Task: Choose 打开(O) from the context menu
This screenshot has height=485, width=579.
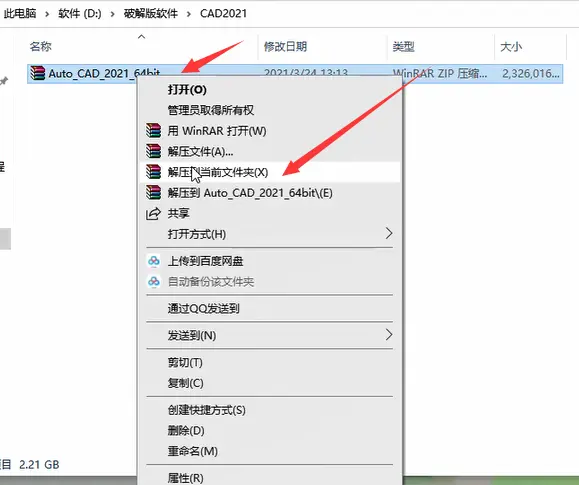Action: (x=270, y=90)
